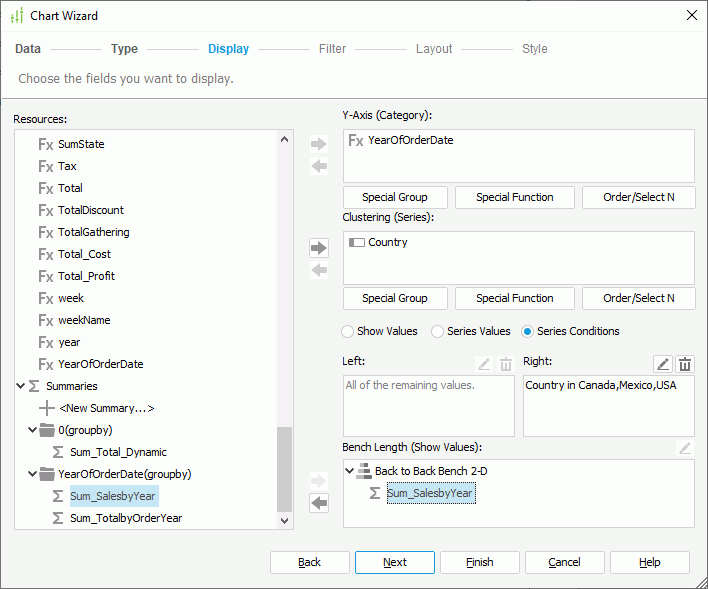
Task: Select the Series Conditions radio button
Action: [528, 331]
